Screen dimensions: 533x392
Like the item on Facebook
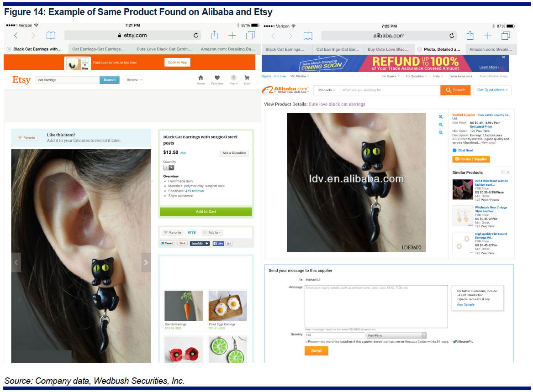[x=218, y=243]
